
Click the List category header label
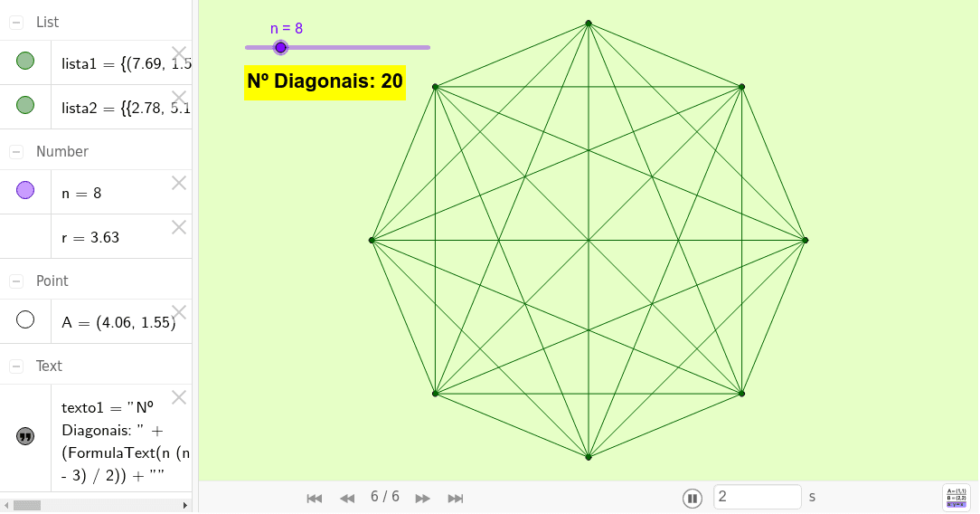tap(47, 23)
